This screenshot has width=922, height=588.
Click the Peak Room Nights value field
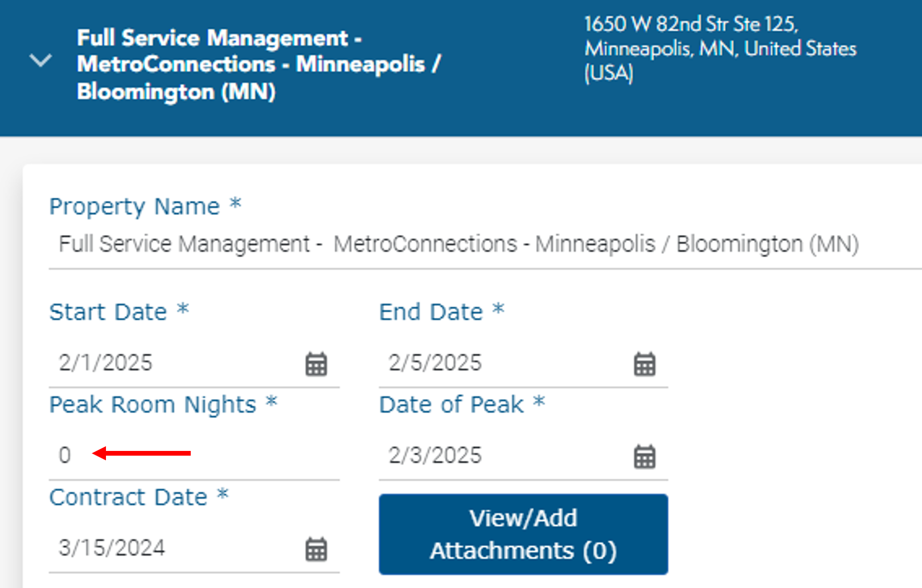142,455
